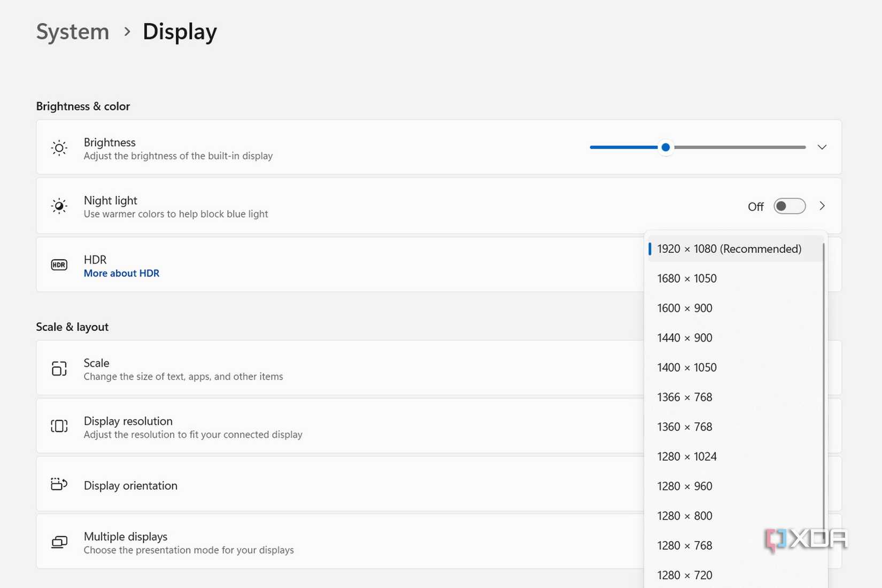Go back to System breadcrumb
Viewport: 882px width, 588px height.
73,32
